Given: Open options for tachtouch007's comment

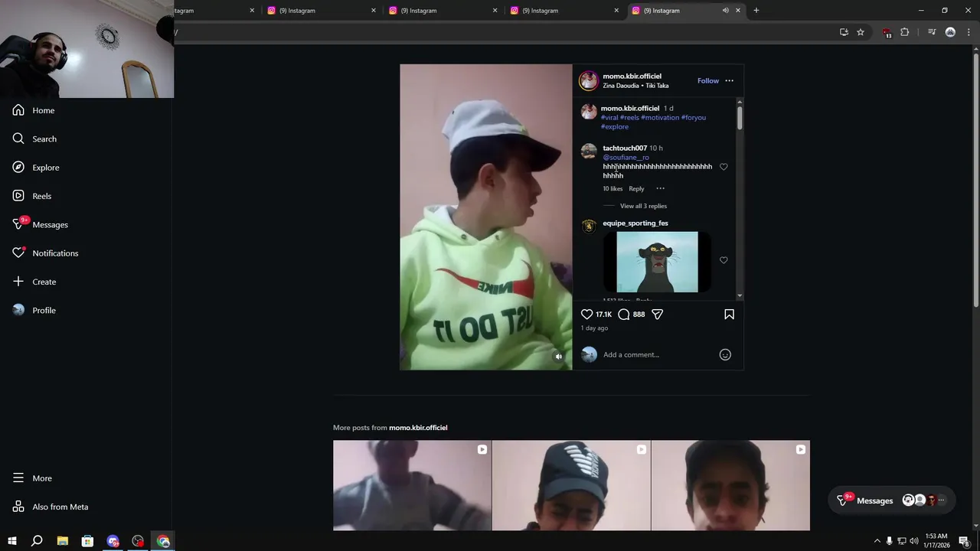Looking at the screenshot, I should [660, 188].
